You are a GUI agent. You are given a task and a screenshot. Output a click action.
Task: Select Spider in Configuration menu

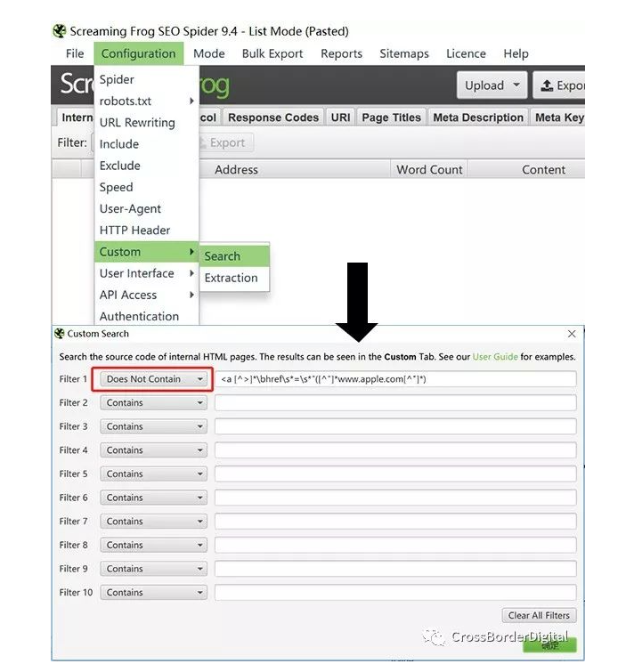coord(147,80)
